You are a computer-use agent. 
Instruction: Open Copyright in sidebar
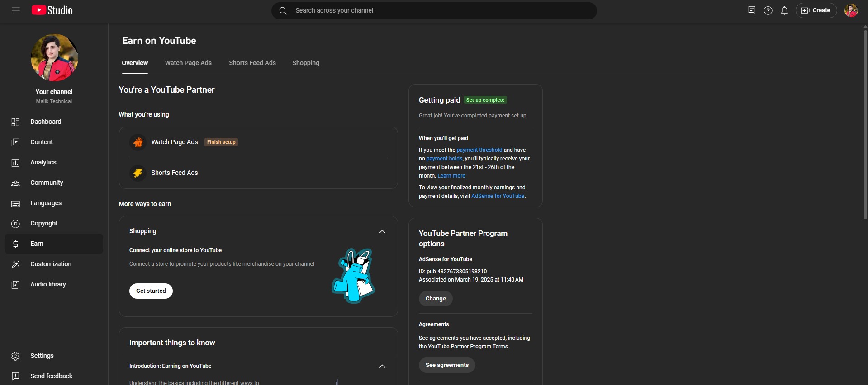tap(44, 223)
